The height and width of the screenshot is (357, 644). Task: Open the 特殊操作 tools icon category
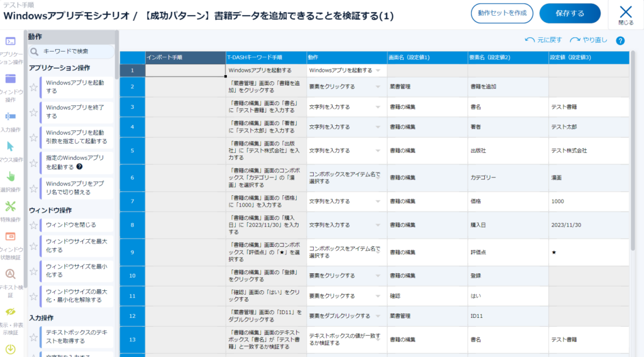coord(10,207)
